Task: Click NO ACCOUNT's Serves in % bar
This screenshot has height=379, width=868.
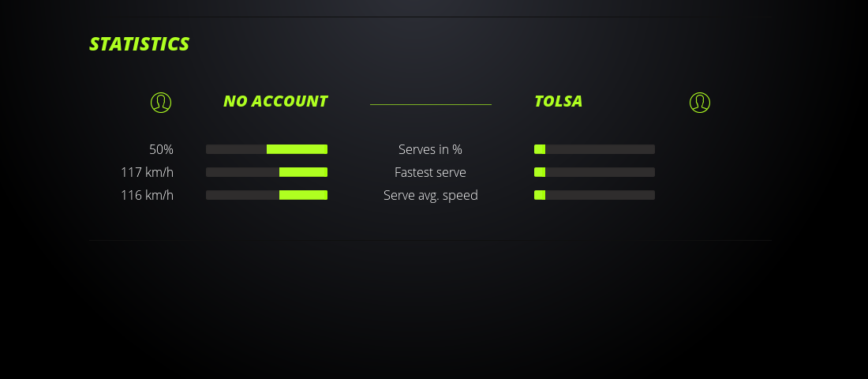Action: [x=267, y=149]
